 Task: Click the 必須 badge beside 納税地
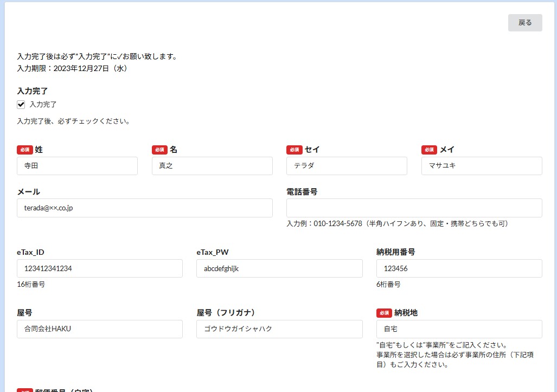click(383, 313)
